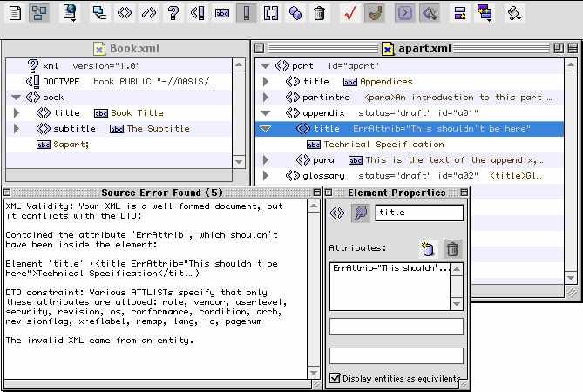Insert a DOCTYPE declaration using the <! tool
Screen dimensions: 583x392
(198, 13)
